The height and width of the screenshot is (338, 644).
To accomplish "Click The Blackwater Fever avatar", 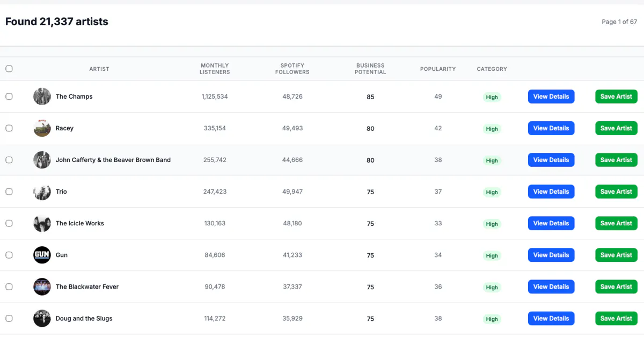I will pos(42,286).
